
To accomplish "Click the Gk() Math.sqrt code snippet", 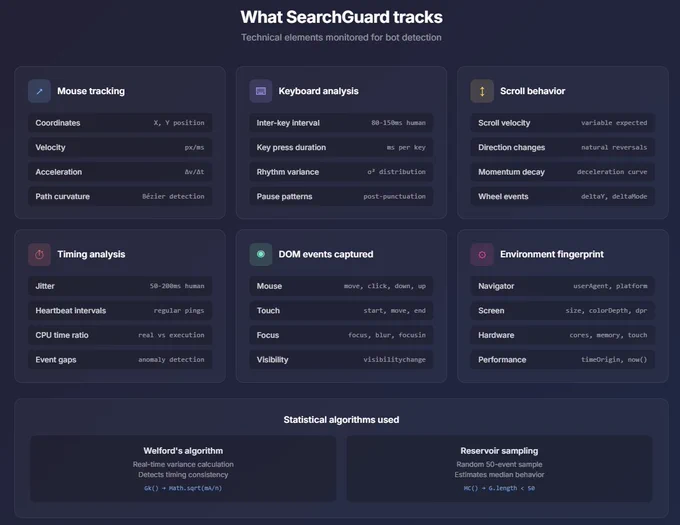I will 183,488.
